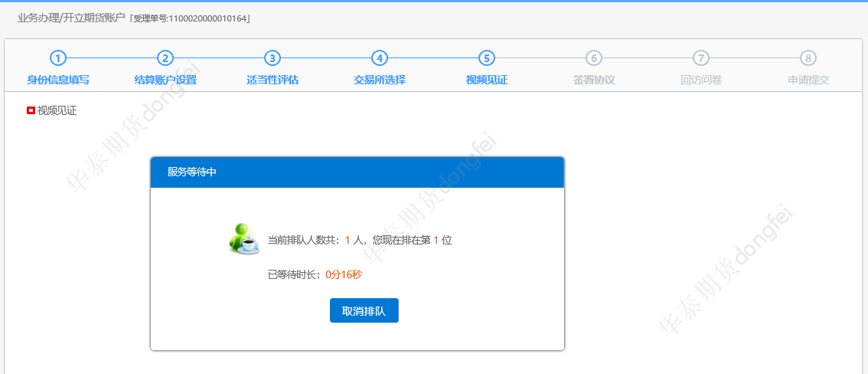This screenshot has height=374, width=868.
Task: Select the 签署协议 step label
Action: click(x=594, y=80)
